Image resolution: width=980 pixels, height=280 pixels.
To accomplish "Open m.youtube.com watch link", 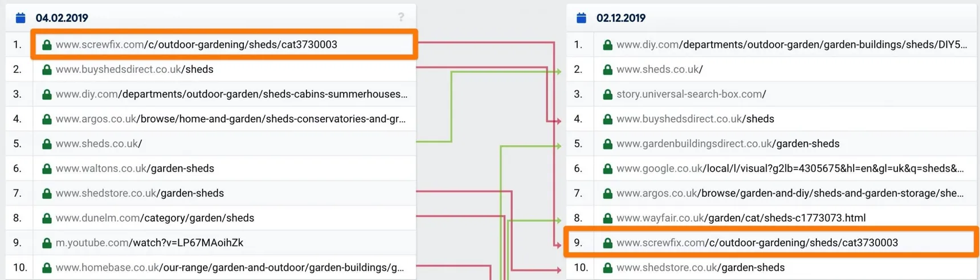I will point(149,243).
